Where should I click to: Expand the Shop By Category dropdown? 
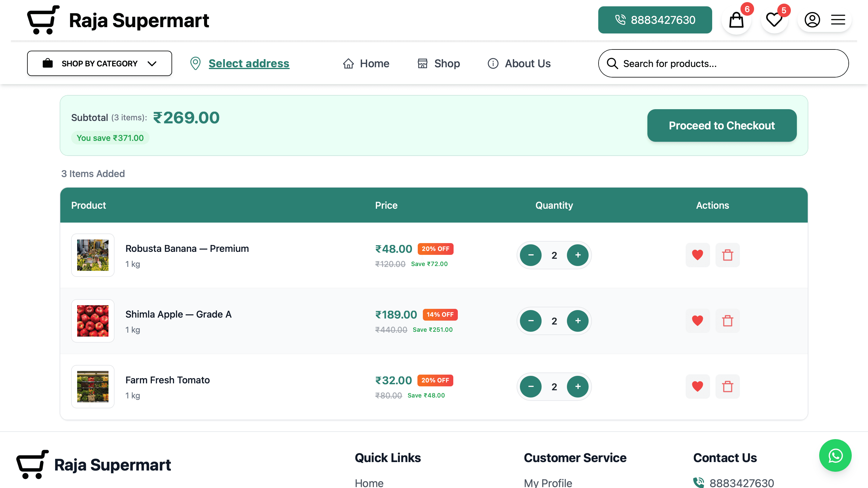99,63
